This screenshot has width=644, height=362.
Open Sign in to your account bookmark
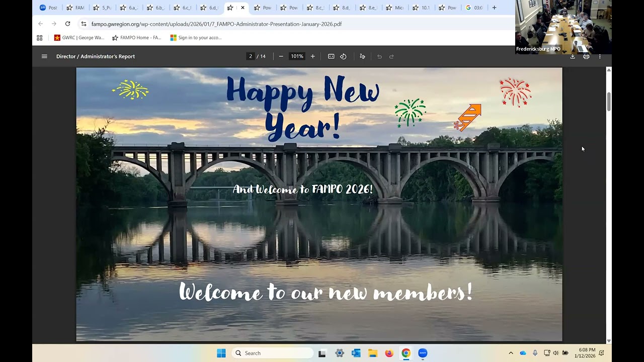pos(196,38)
